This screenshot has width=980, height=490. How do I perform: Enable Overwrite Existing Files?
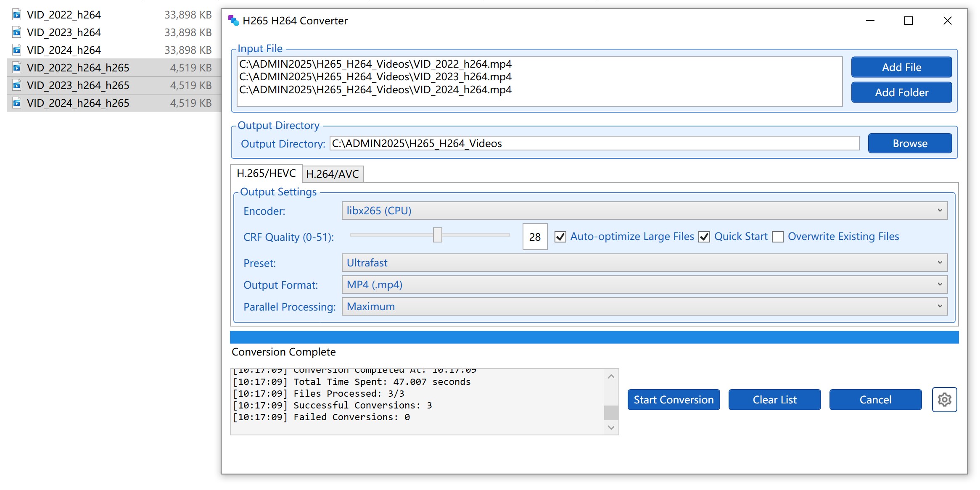point(778,237)
